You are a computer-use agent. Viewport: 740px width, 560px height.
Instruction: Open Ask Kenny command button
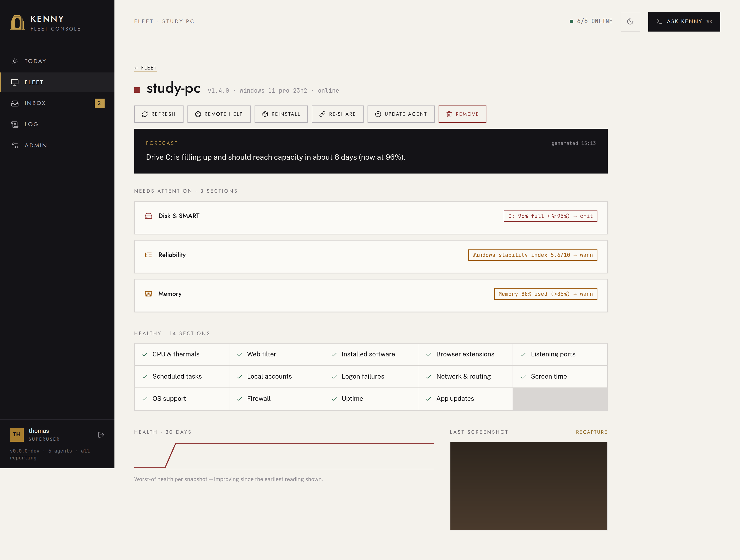coord(684,22)
